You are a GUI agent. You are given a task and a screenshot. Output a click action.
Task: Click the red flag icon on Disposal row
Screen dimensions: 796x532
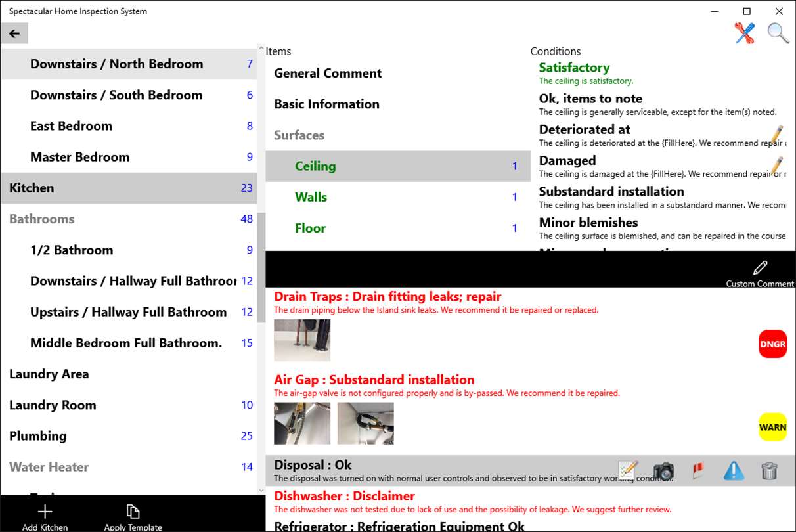699,470
